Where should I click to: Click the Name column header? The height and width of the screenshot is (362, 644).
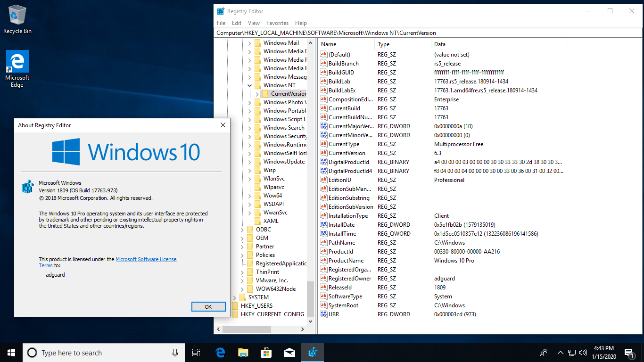[347, 44]
